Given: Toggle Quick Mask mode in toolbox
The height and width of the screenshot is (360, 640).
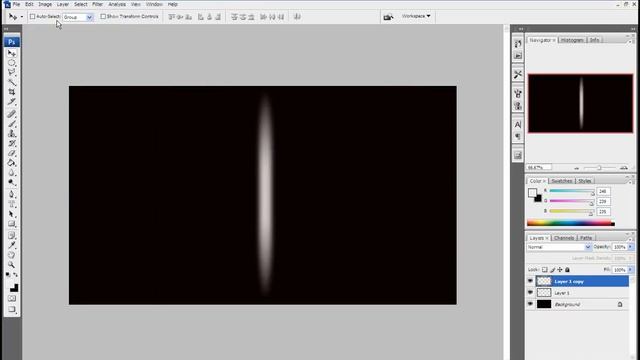Looking at the screenshot, I should [x=11, y=298].
